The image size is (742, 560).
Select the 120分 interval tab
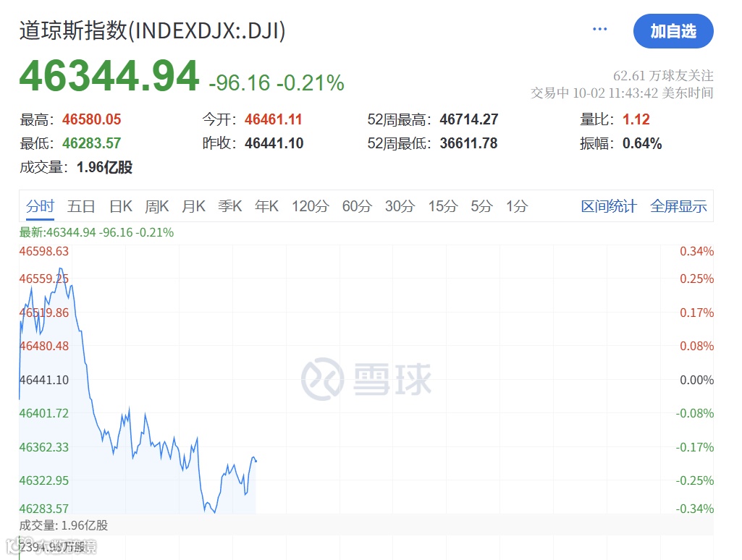click(x=310, y=206)
